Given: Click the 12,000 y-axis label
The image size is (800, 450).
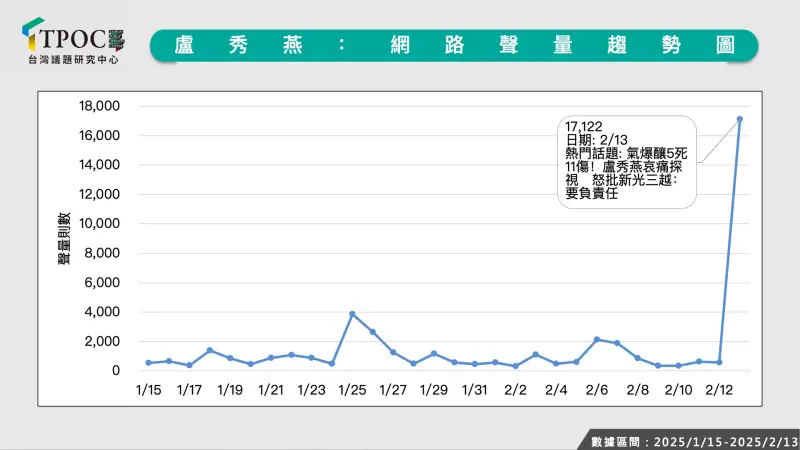Looking at the screenshot, I should tap(99, 194).
